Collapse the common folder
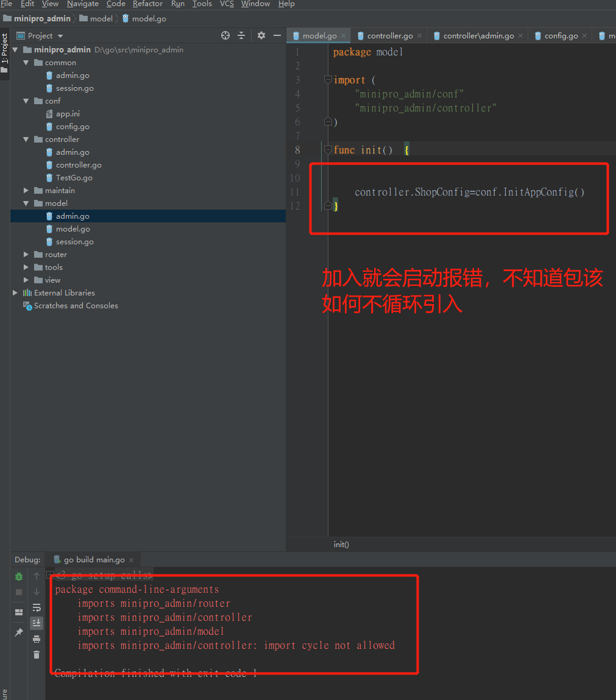 (26, 63)
